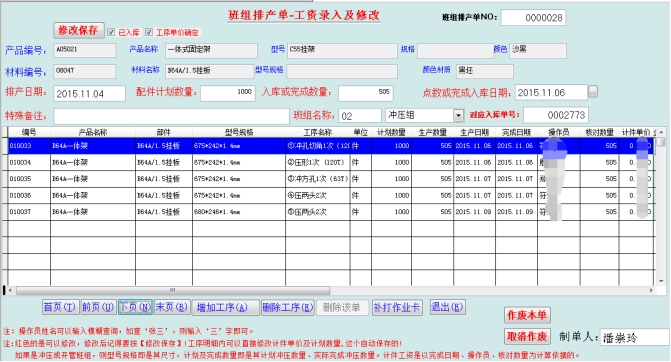Screen dimensions: 671x362
Task: Click the table horizontal scrollbar right arrow
Action: pos(651,290)
